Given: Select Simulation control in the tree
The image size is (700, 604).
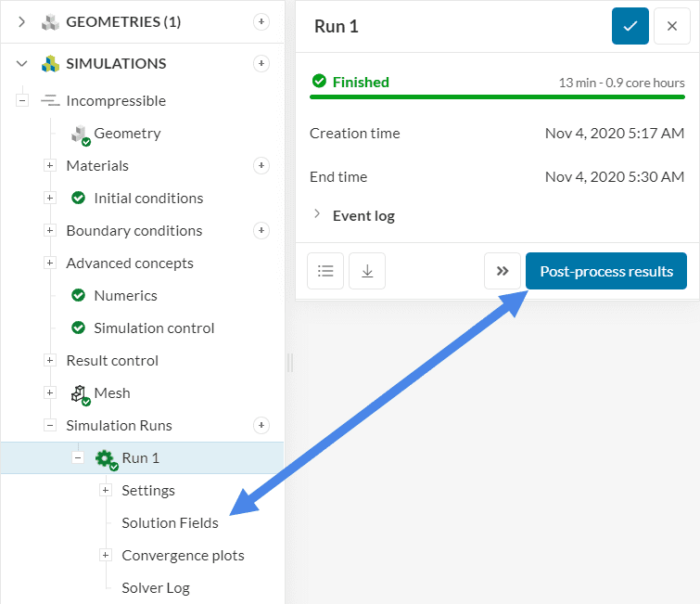Looking at the screenshot, I should tap(154, 328).
